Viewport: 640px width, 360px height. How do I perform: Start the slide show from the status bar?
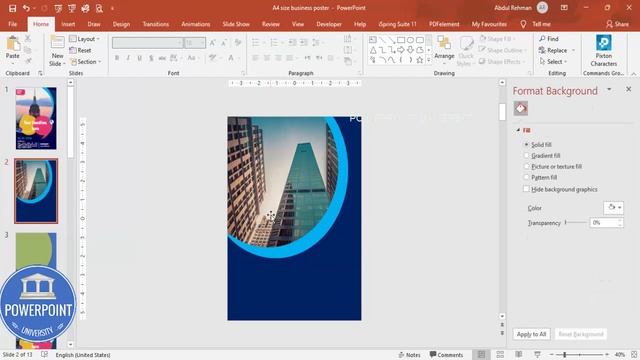click(538, 354)
